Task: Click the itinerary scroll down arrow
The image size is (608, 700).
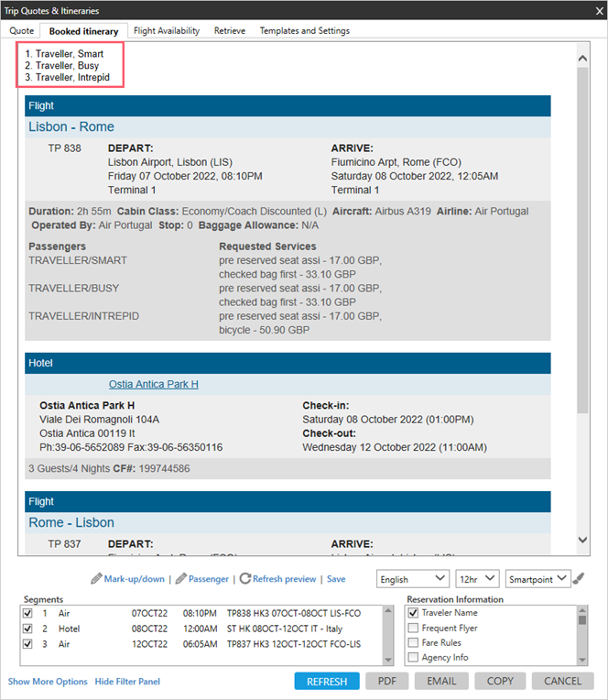Action: [583, 541]
